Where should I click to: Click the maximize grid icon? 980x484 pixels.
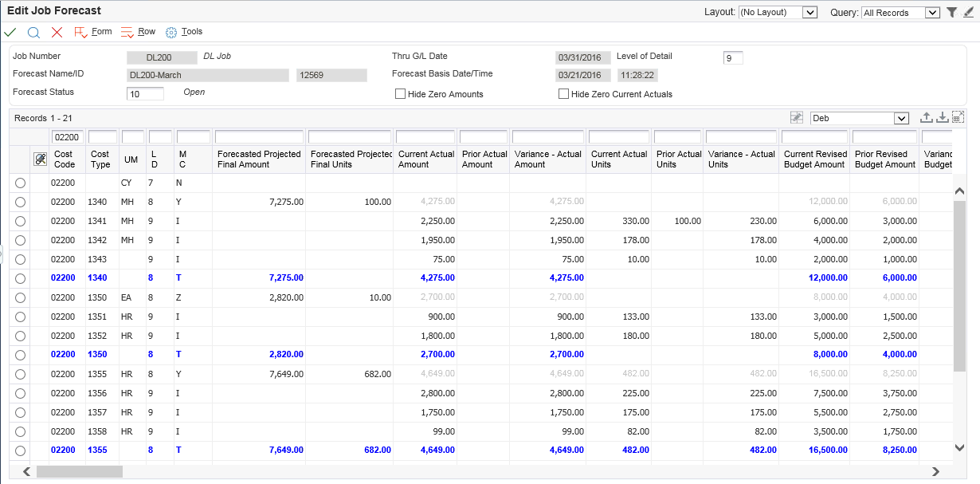[958, 117]
